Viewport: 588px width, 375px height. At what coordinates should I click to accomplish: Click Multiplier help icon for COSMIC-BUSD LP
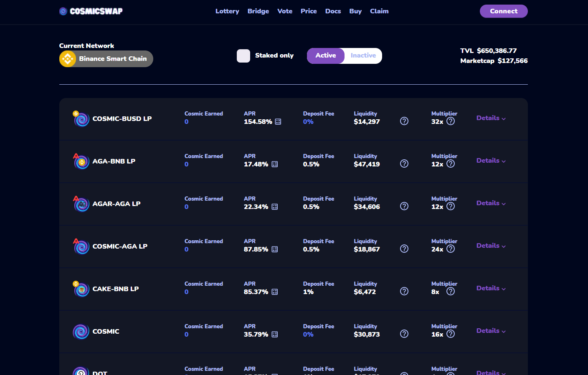tap(450, 121)
